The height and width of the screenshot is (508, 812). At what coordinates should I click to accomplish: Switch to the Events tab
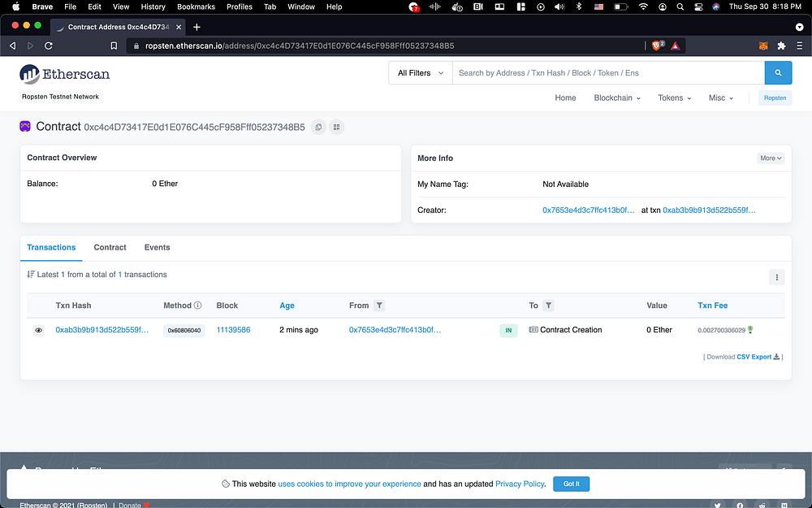click(x=157, y=247)
